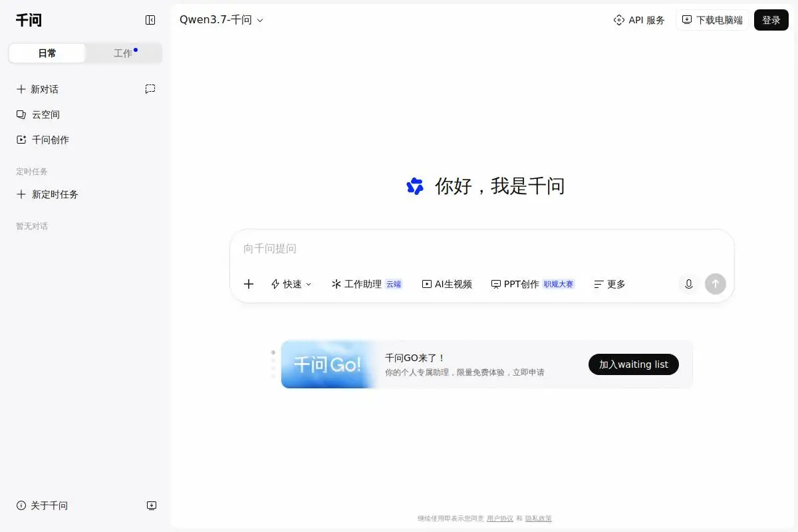
Task: Click 加入waiting list button
Action: [x=634, y=364]
